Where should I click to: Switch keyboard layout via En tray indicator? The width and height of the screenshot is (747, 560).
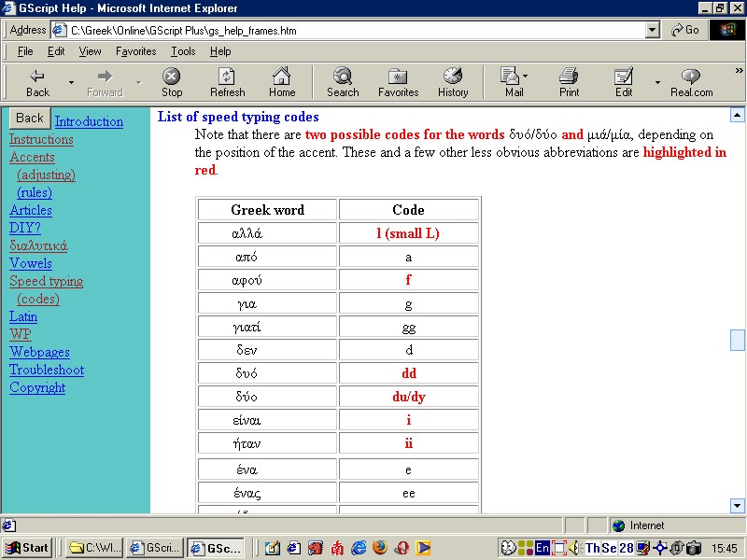pos(542,548)
